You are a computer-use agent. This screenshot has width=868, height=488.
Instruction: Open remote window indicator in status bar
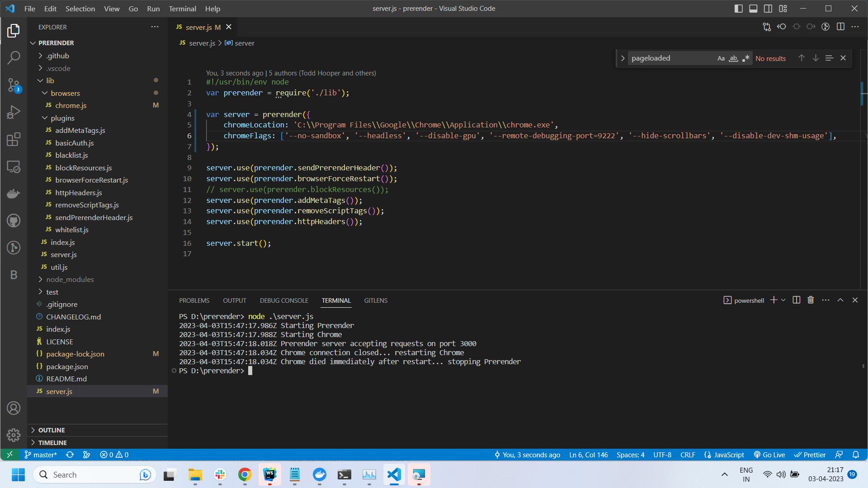tap(9, 455)
